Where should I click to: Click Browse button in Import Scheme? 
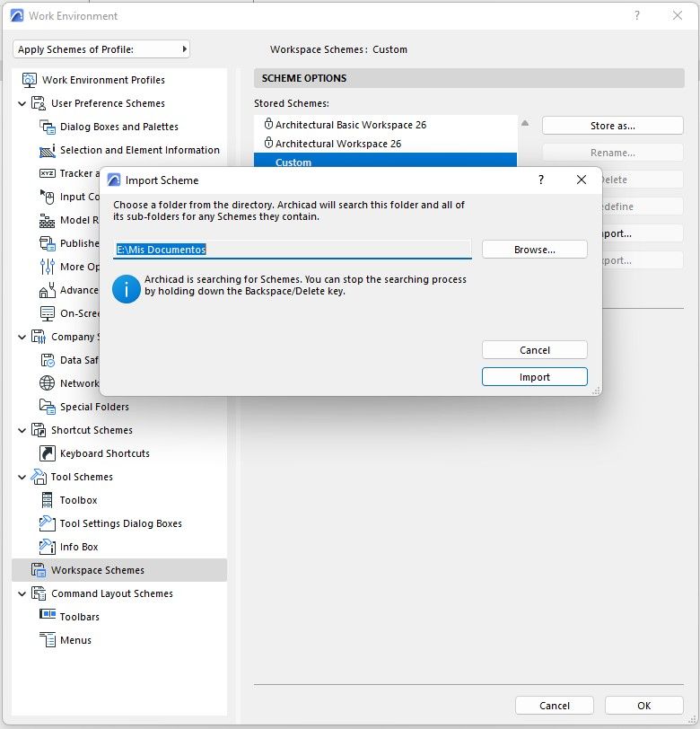point(535,250)
